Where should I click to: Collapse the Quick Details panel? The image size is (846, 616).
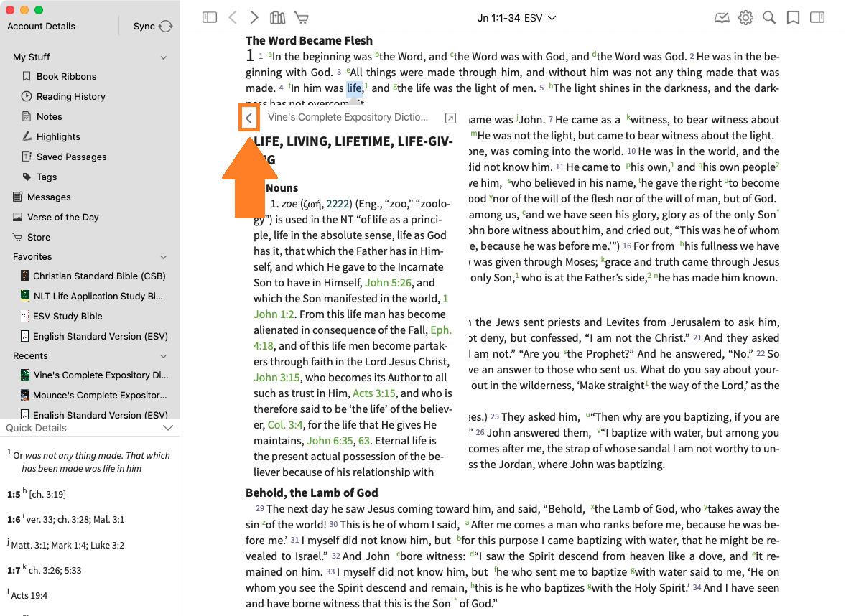pos(168,428)
